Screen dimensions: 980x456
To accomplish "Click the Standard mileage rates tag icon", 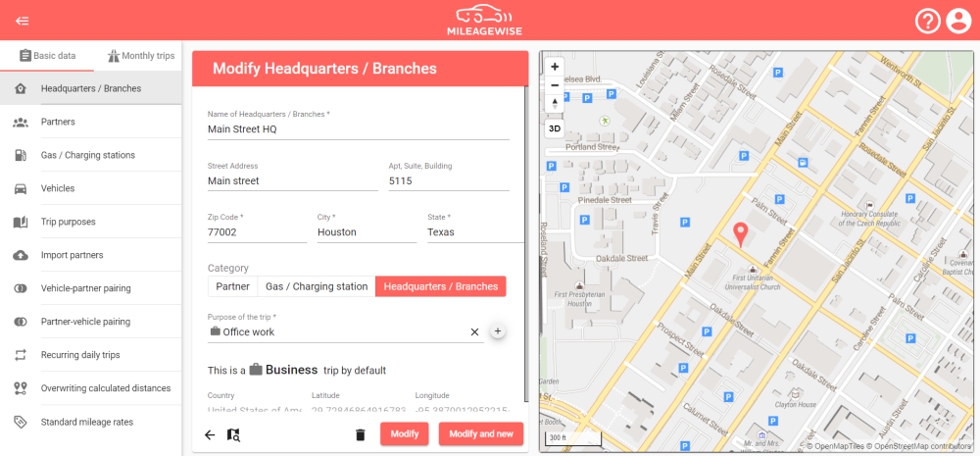I will [x=20, y=422].
